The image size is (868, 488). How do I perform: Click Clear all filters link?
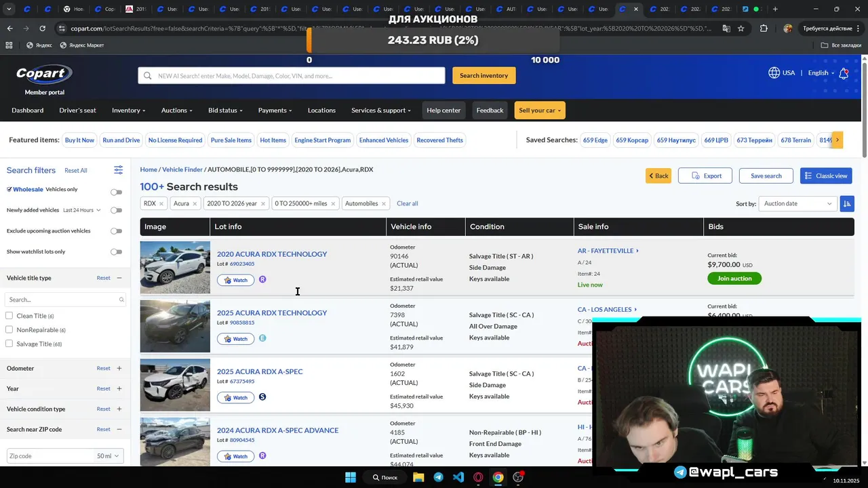pos(407,203)
